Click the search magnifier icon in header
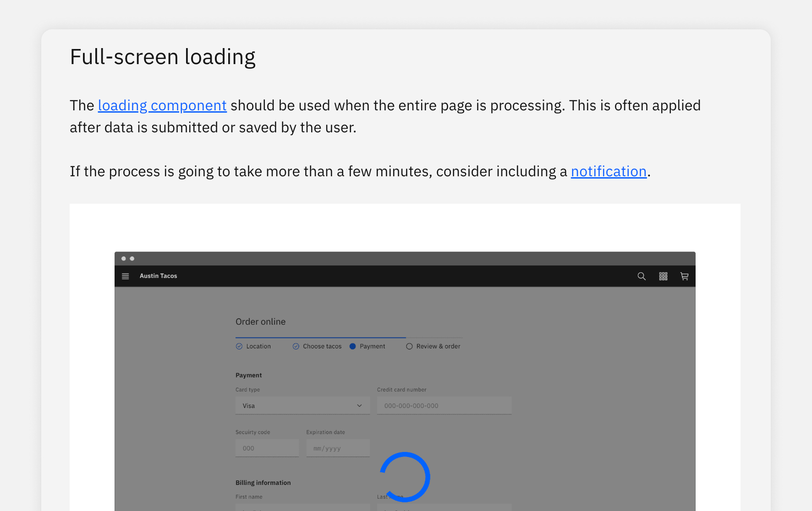The image size is (812, 511). 642,276
